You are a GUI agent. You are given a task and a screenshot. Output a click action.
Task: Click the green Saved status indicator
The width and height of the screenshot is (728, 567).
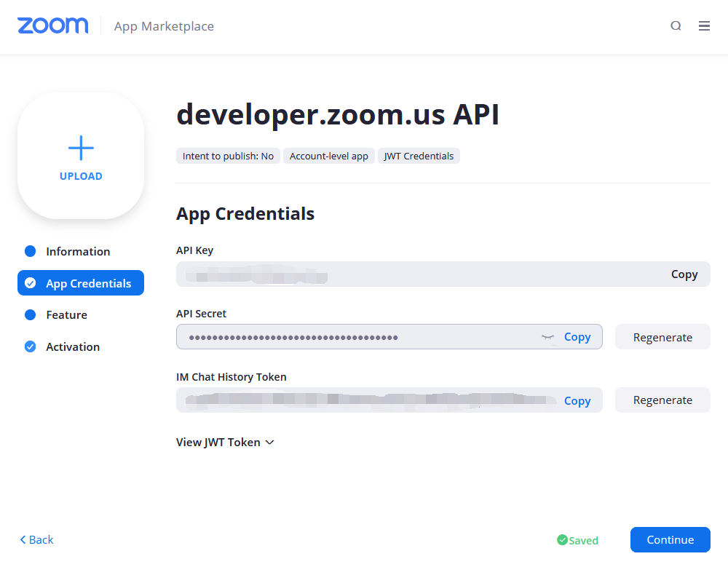click(577, 540)
